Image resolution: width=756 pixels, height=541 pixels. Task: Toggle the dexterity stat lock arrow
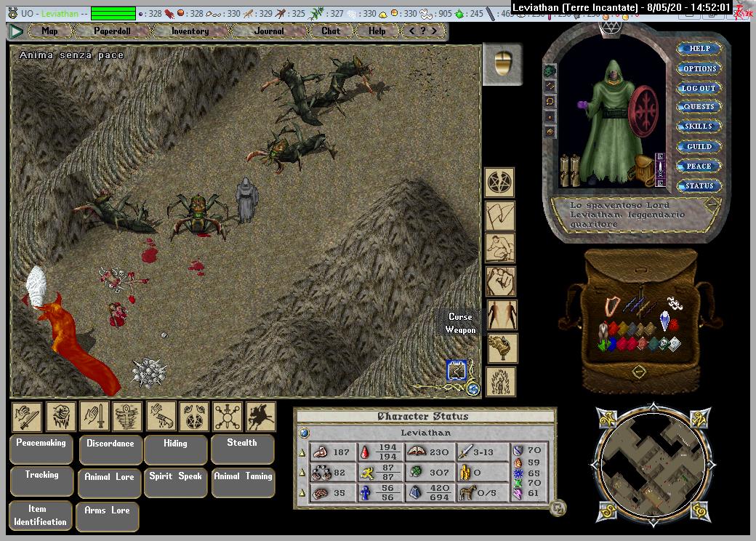click(302, 473)
